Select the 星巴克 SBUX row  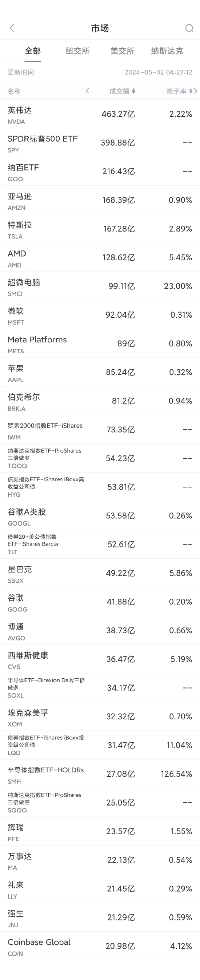tap(100, 573)
